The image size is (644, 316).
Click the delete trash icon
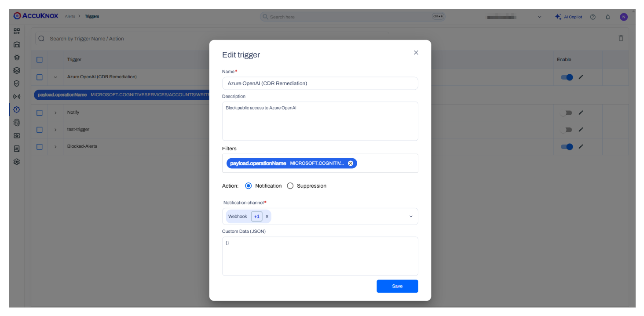point(621,38)
